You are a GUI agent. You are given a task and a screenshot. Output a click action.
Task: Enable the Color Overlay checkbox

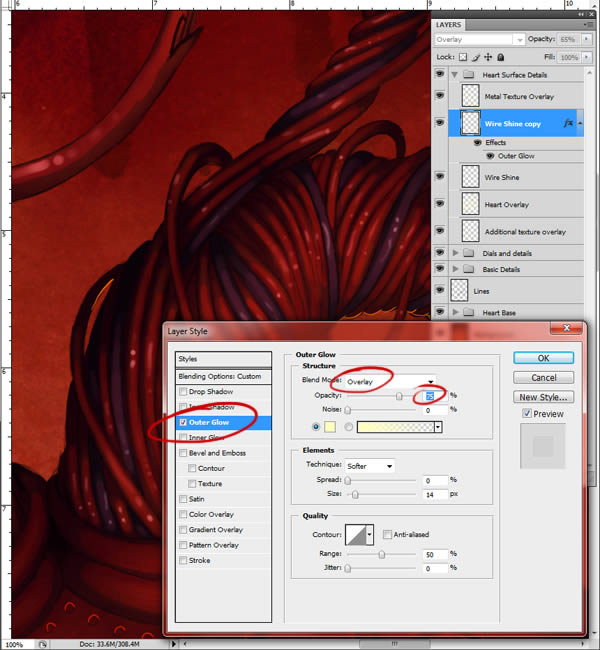click(183, 514)
